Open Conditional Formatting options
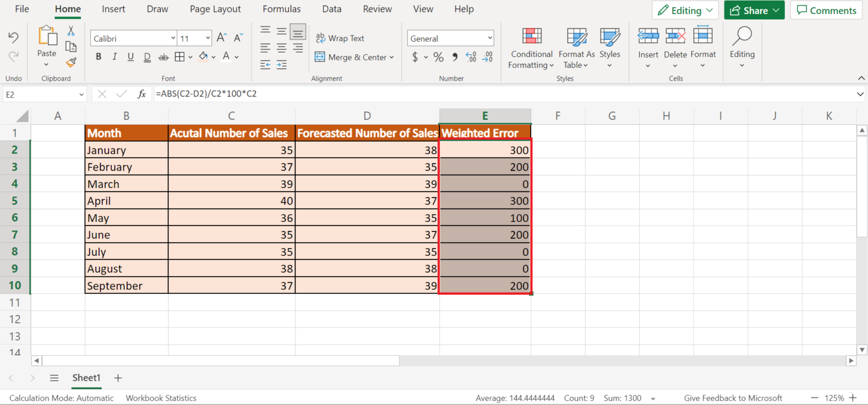This screenshot has height=405, width=868. click(x=531, y=49)
